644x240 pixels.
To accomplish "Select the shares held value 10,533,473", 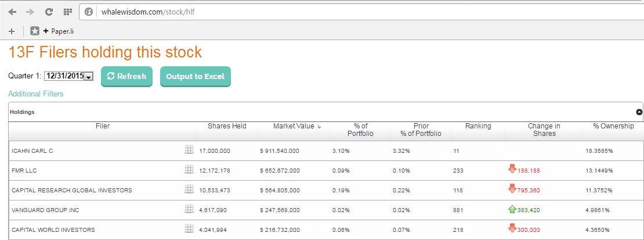I will (x=215, y=190).
